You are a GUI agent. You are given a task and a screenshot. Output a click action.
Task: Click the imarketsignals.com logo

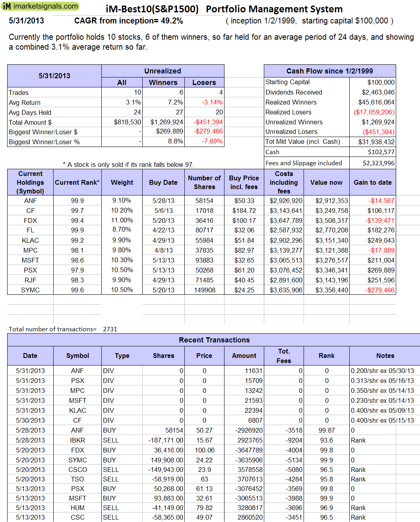point(40,6)
